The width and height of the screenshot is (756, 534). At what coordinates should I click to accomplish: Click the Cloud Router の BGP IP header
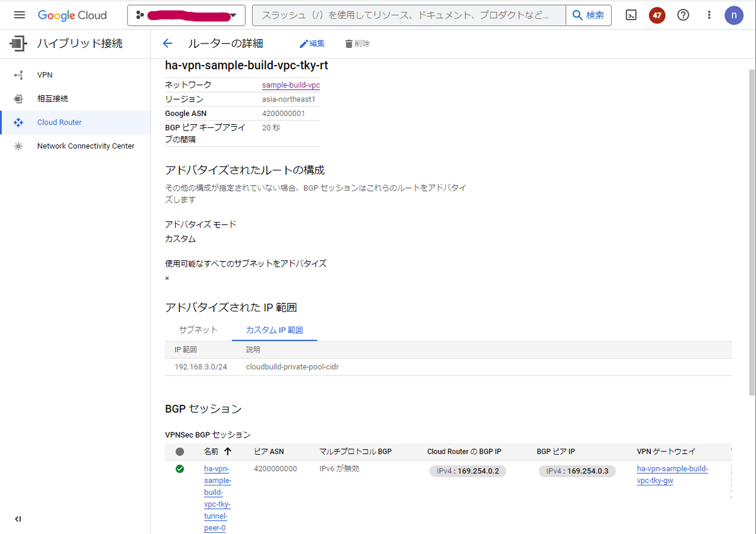(464, 451)
